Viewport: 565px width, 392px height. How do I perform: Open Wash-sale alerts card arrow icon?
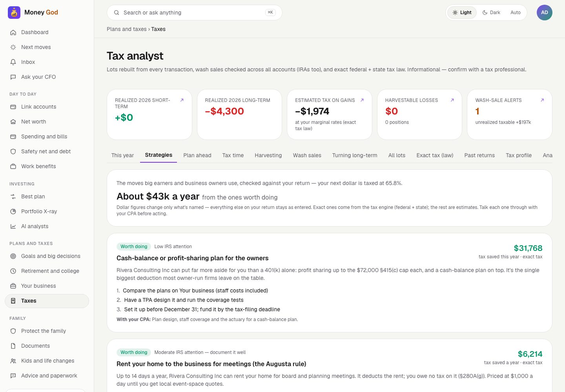pyautogui.click(x=542, y=100)
